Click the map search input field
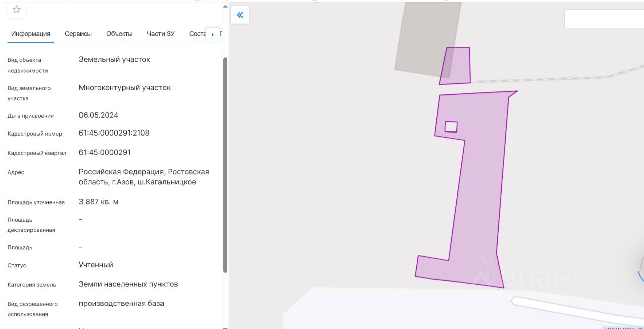The height and width of the screenshot is (329, 644). [x=604, y=19]
